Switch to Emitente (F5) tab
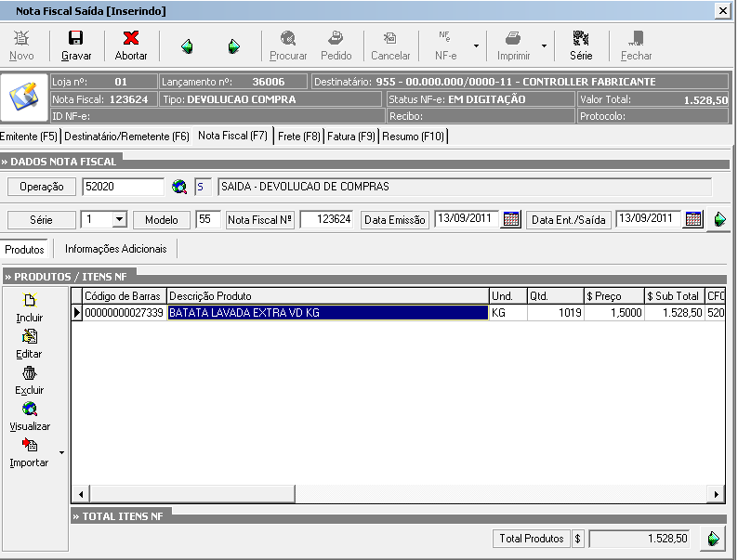The image size is (738, 560). coord(29,137)
